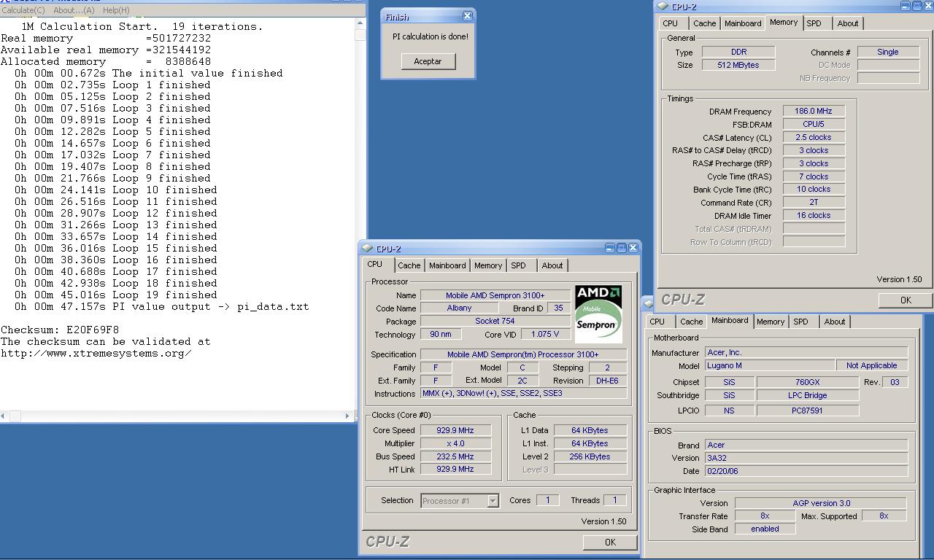Click the BIOS Date value 02/20/06

click(x=806, y=471)
